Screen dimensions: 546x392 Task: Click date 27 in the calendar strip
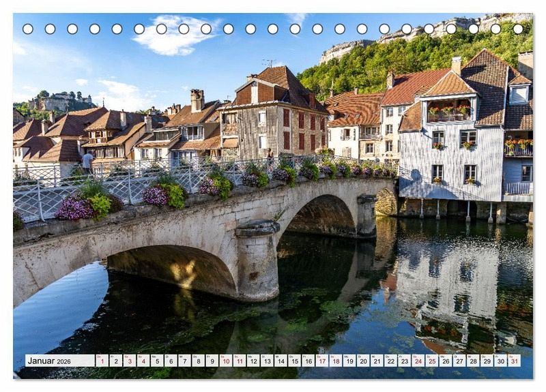(459, 361)
